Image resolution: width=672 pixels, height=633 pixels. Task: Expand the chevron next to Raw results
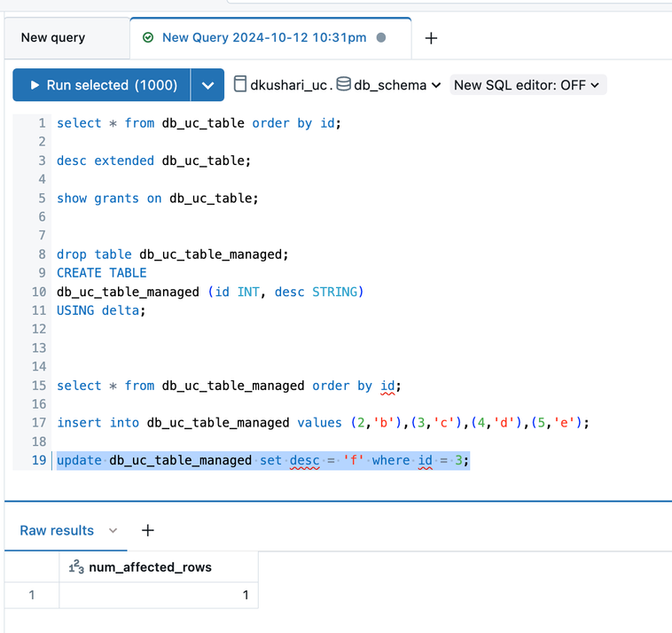click(x=113, y=530)
